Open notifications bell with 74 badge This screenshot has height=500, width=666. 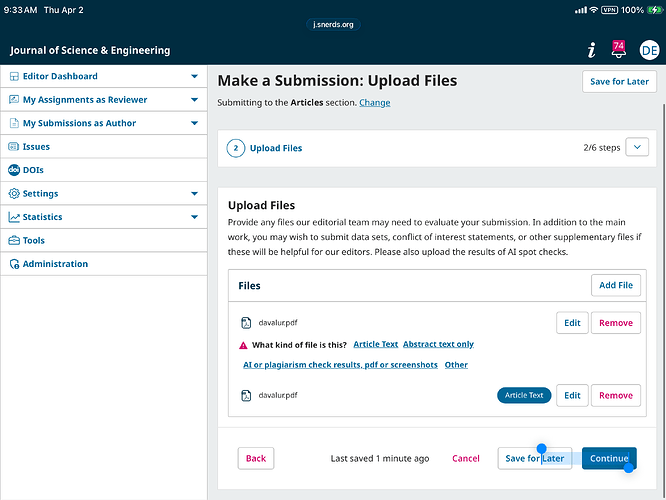[x=618, y=50]
